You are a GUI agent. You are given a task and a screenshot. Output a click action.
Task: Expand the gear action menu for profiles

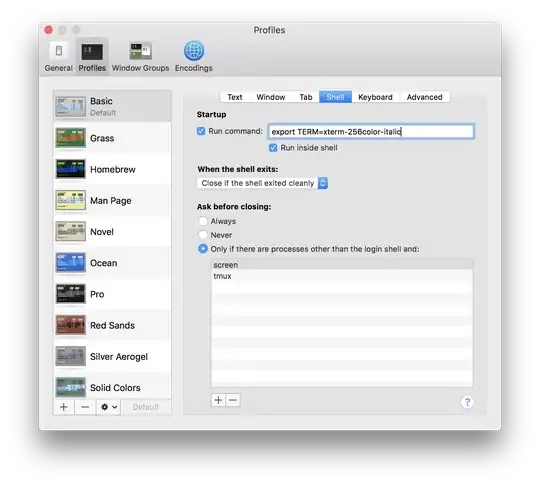click(108, 407)
